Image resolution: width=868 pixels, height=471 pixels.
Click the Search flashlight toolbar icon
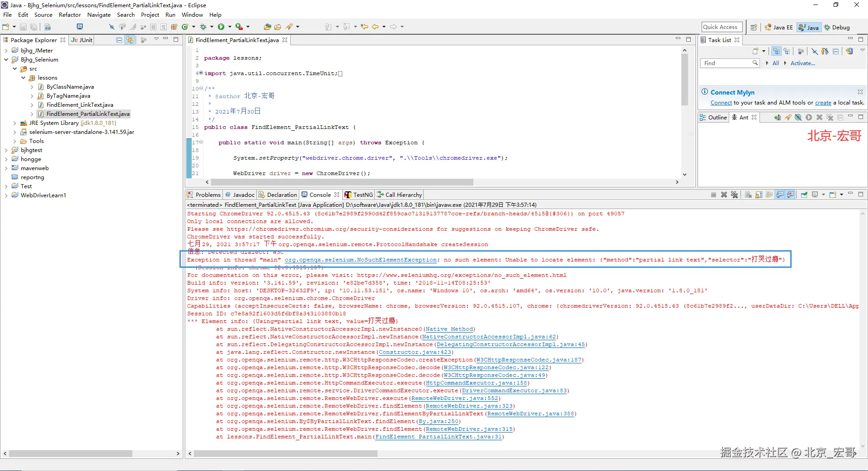click(x=289, y=27)
